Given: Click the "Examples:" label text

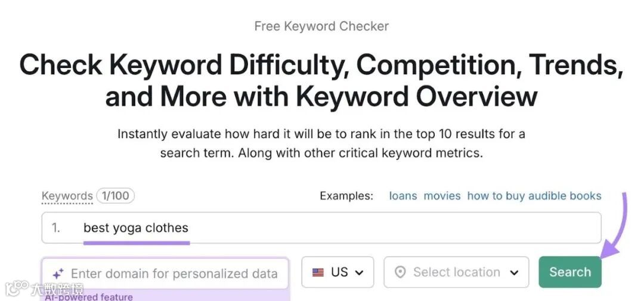Looking at the screenshot, I should [346, 196].
